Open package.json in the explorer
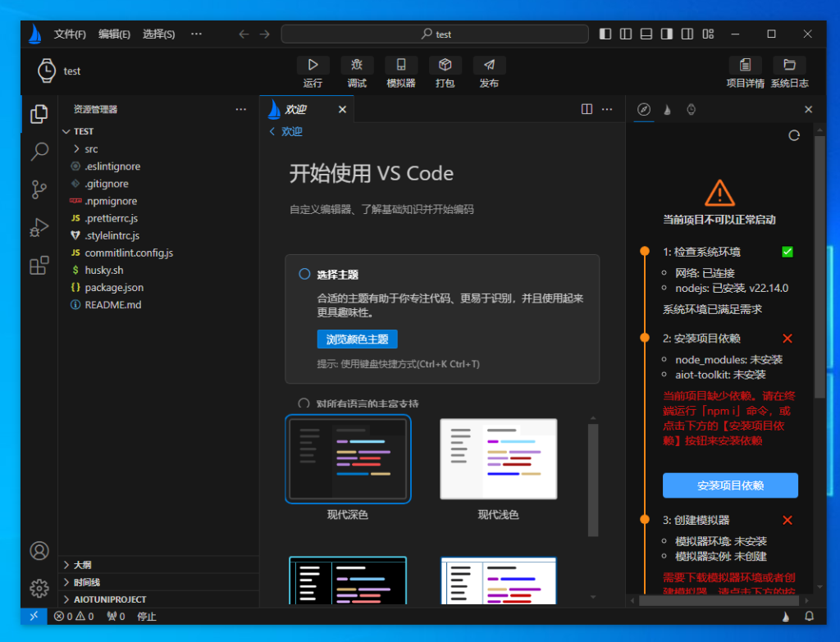 tap(158, 288)
